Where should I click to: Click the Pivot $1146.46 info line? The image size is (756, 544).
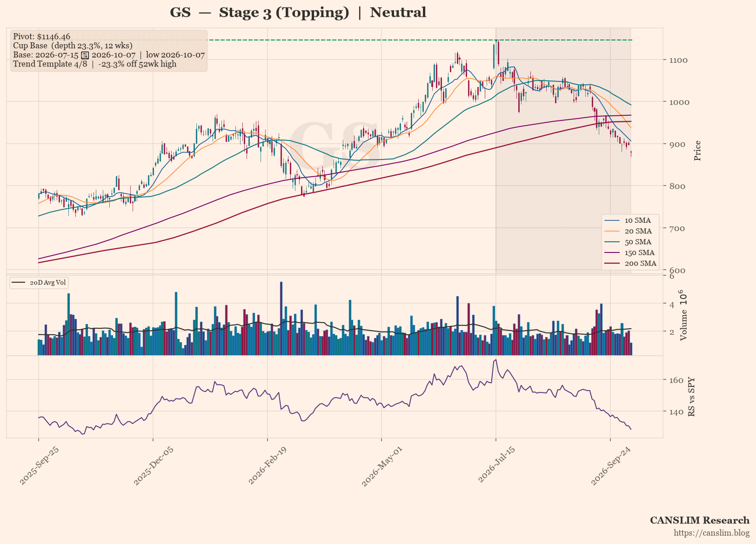coord(42,36)
